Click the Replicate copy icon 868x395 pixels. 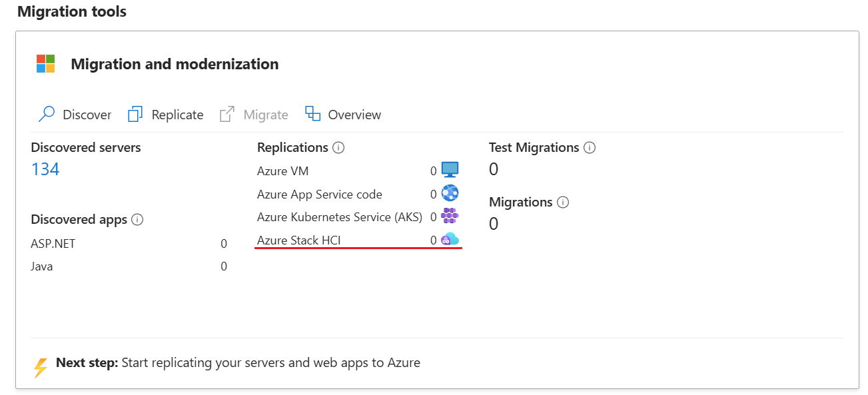(x=135, y=114)
